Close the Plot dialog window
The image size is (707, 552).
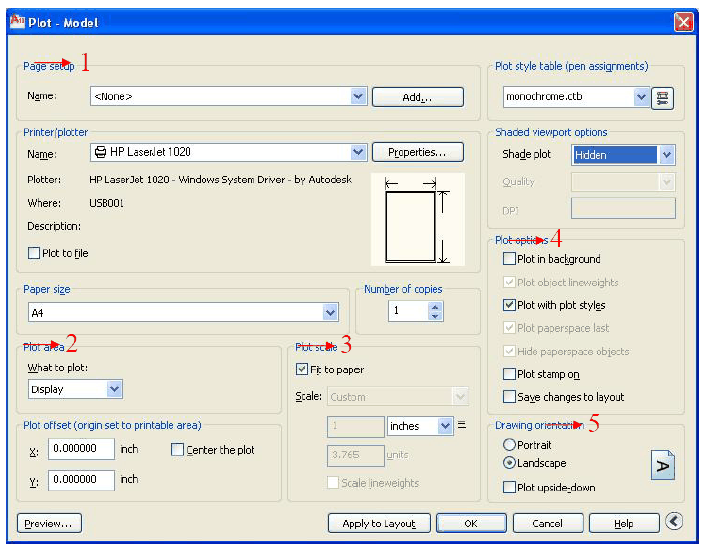tap(683, 22)
